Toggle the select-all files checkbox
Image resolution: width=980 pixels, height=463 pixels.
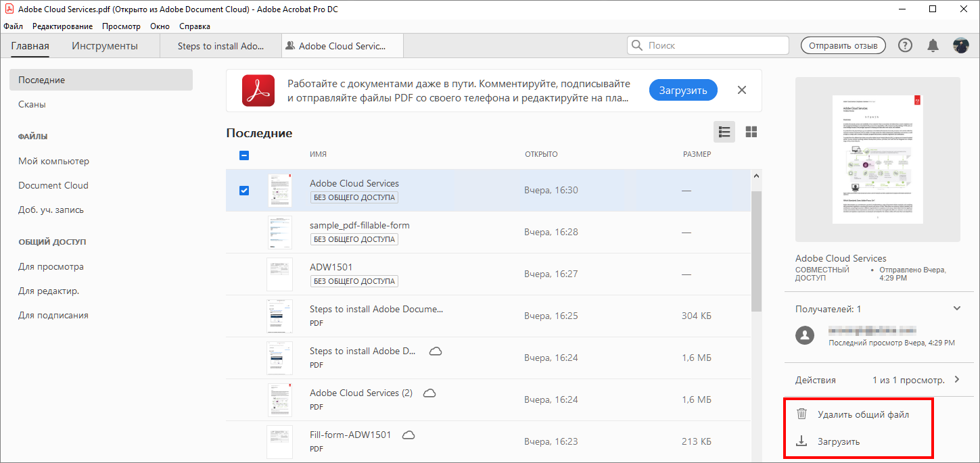click(244, 155)
